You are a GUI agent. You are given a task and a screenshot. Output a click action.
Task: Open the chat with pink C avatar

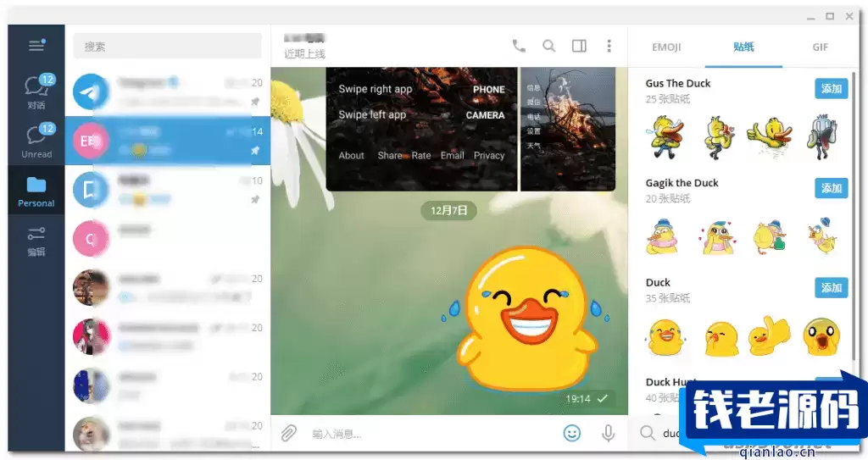[168, 239]
